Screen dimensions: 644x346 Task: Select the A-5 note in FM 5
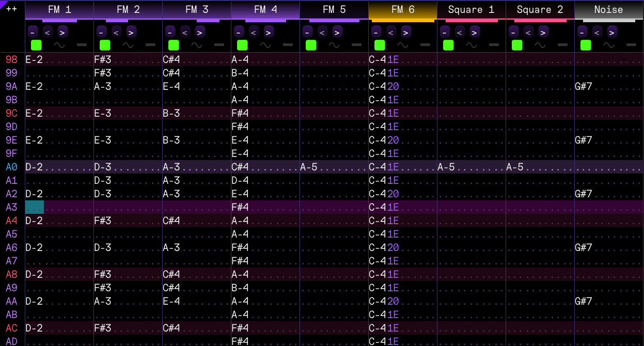(x=309, y=167)
